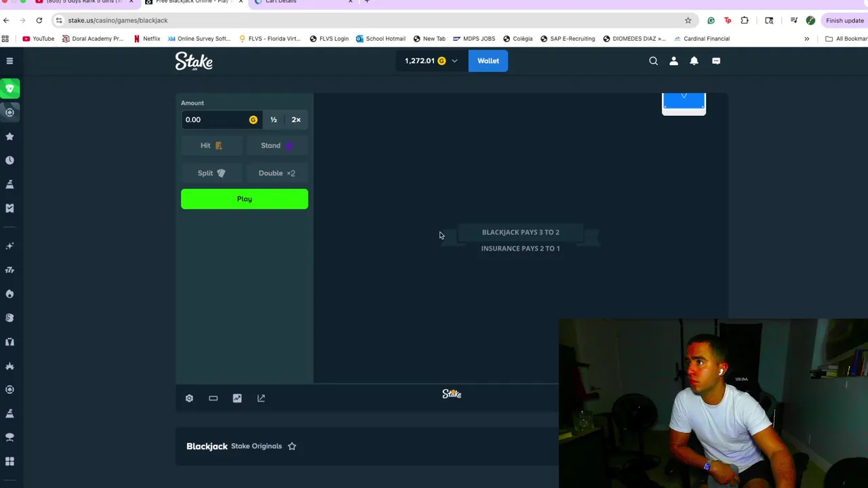Open the chat bubble icon in header
The height and width of the screenshot is (488, 868).
click(x=716, y=61)
